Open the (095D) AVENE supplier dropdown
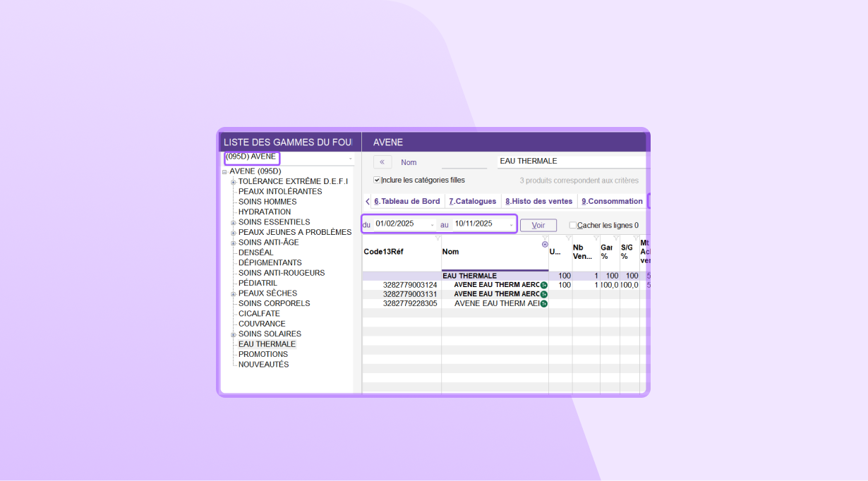This screenshot has width=868, height=481. tap(350, 158)
